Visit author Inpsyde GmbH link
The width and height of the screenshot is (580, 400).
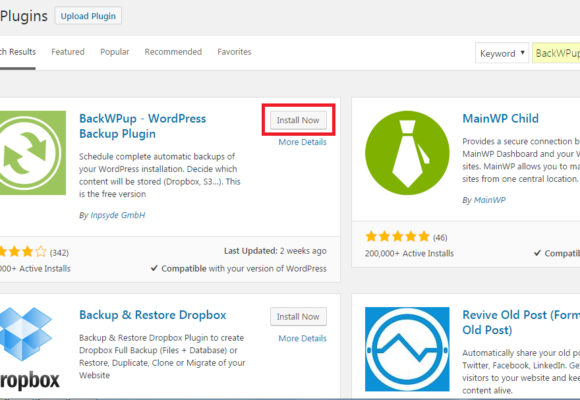click(x=118, y=215)
